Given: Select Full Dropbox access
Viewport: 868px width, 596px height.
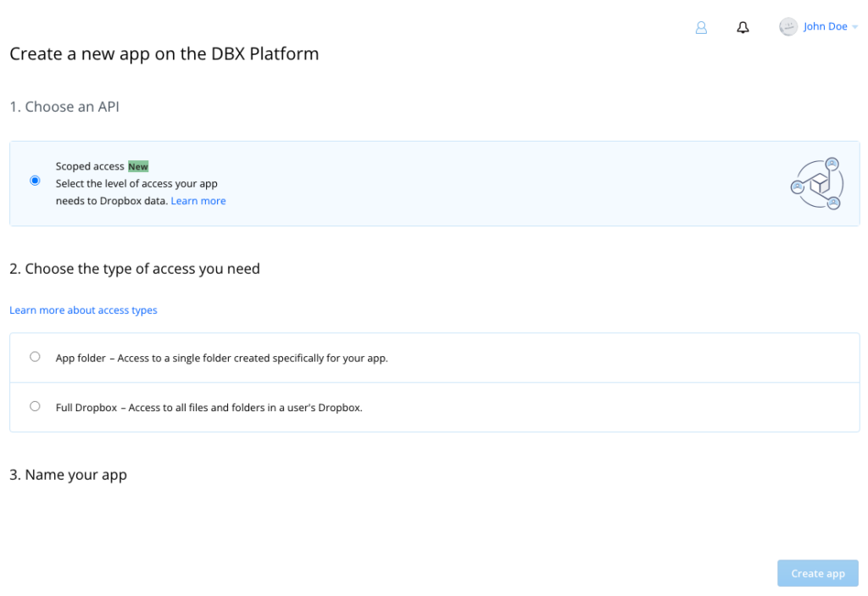Looking at the screenshot, I should pos(35,405).
